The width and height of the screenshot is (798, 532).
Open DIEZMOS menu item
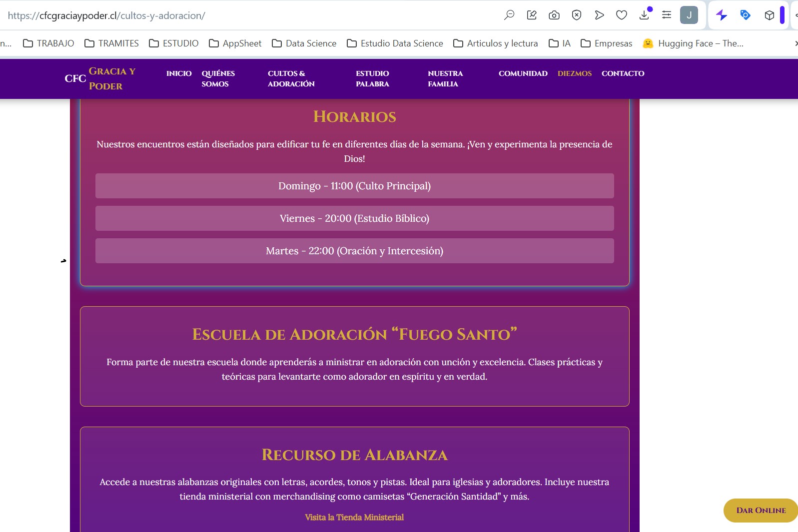[x=575, y=73]
